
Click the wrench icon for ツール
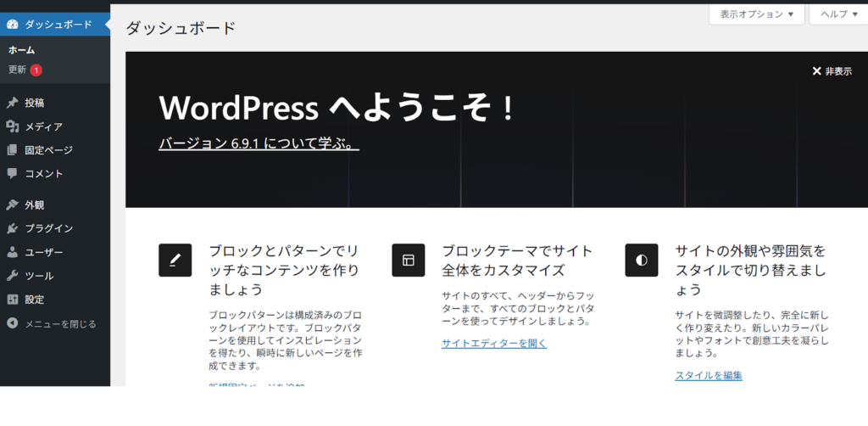click(12, 276)
